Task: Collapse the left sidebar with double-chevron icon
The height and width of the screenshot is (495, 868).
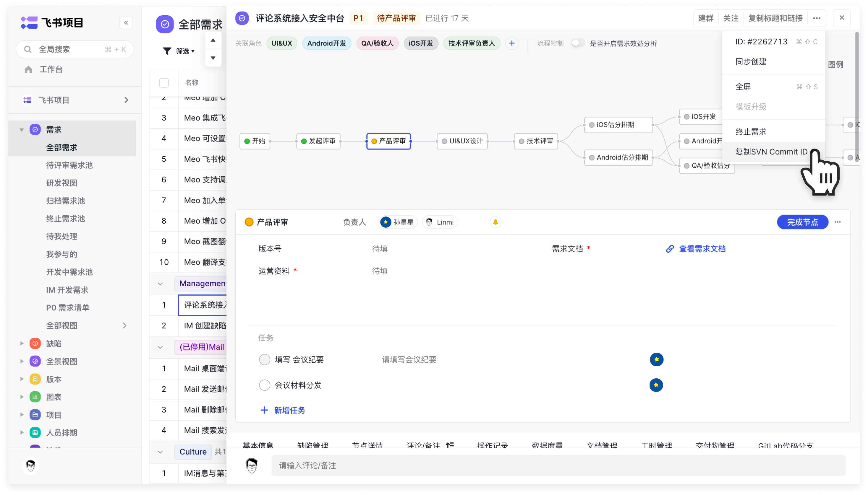Action: click(x=126, y=23)
